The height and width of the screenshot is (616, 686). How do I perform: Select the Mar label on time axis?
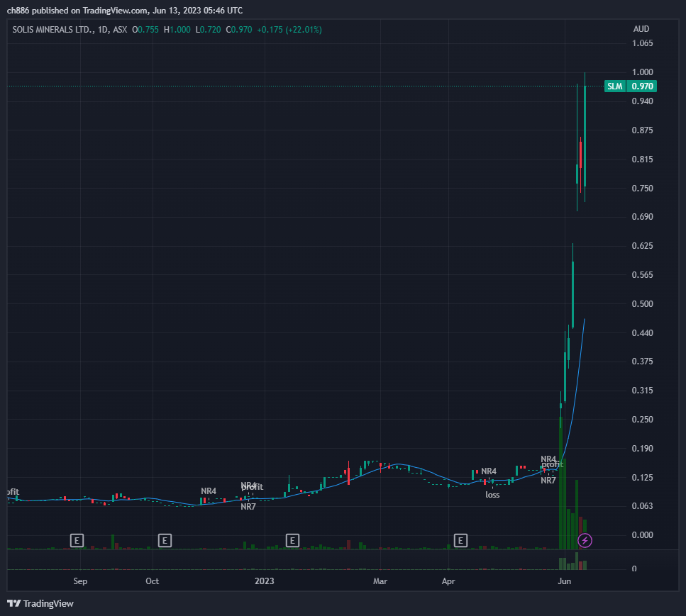(x=380, y=581)
